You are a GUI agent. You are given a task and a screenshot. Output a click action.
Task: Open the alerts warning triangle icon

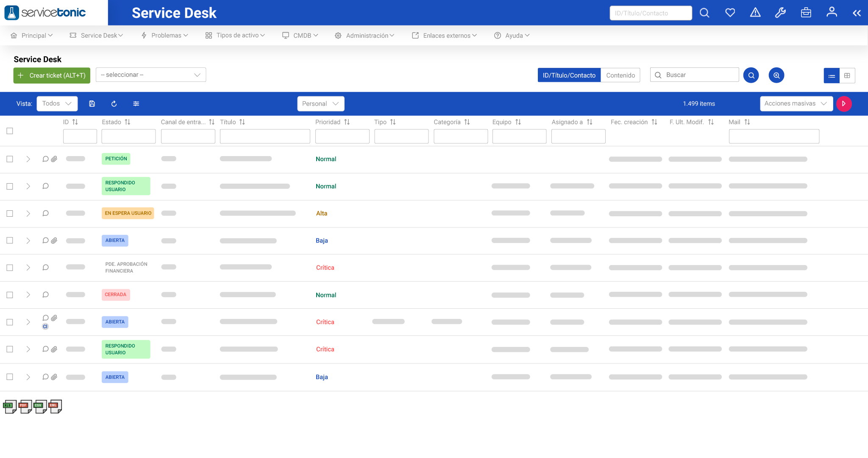[755, 13]
